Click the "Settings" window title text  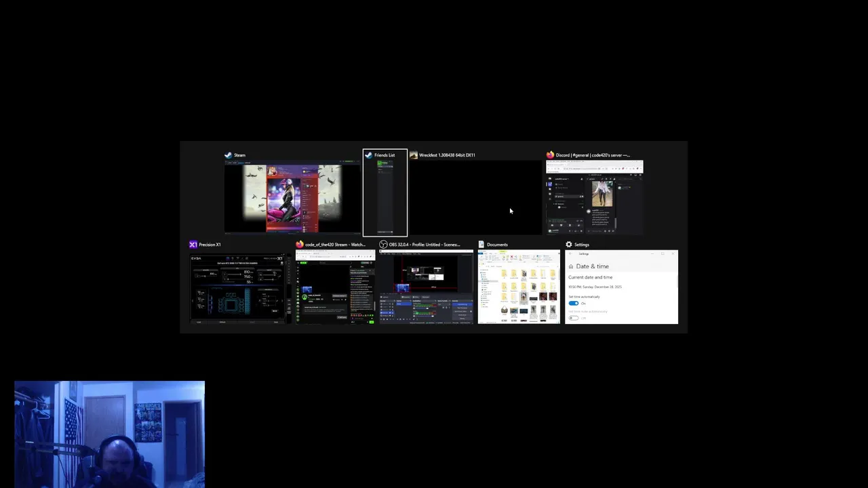[x=582, y=245]
